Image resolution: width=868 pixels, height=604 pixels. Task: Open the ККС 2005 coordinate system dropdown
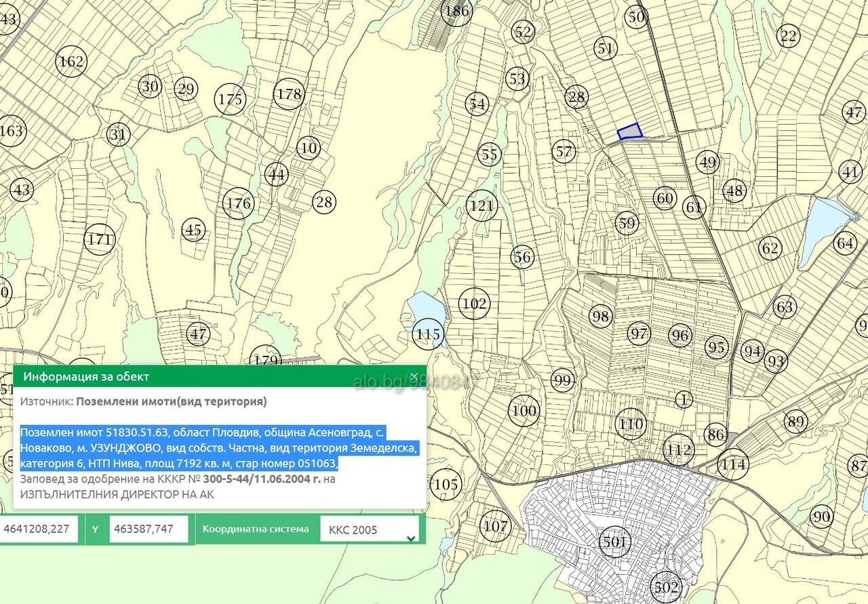pyautogui.click(x=369, y=529)
